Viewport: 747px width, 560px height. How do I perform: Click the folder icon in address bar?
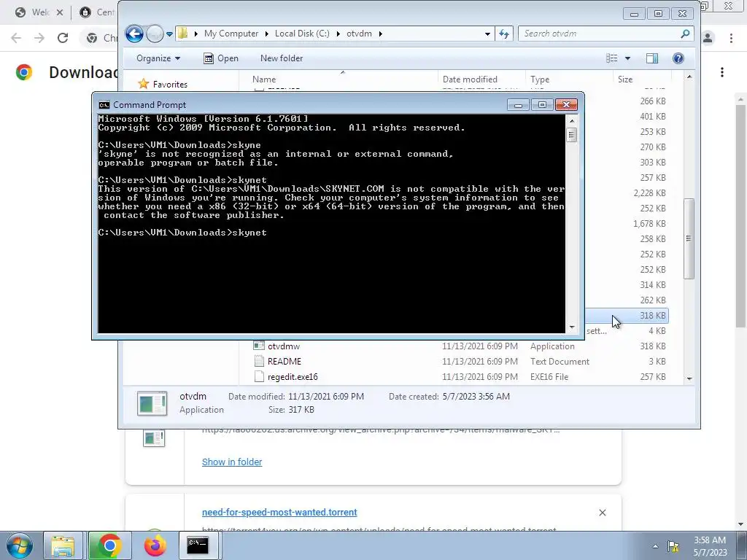(183, 34)
